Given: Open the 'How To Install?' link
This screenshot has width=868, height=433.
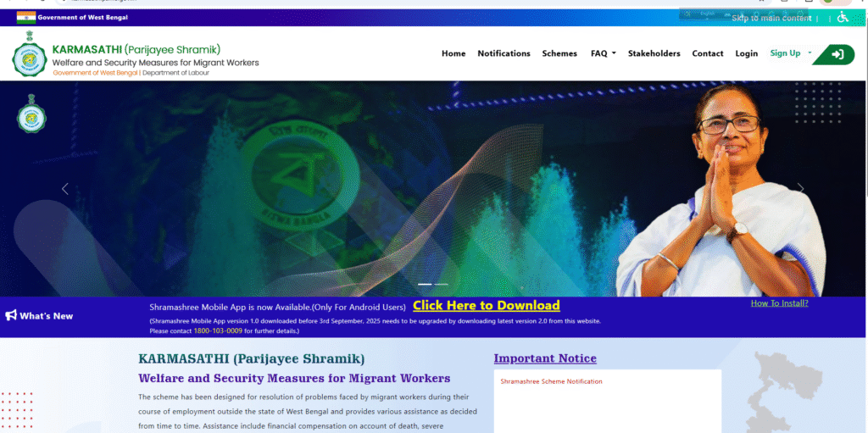Looking at the screenshot, I should click(780, 303).
